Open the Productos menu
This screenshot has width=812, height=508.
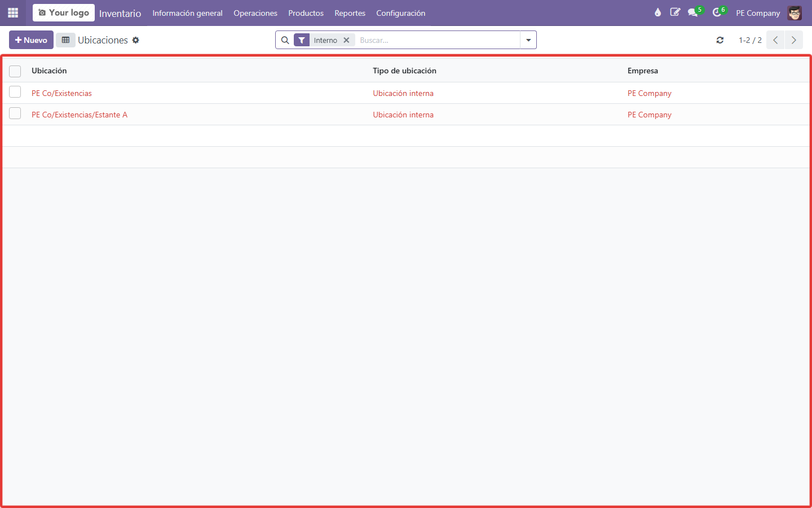pos(306,13)
